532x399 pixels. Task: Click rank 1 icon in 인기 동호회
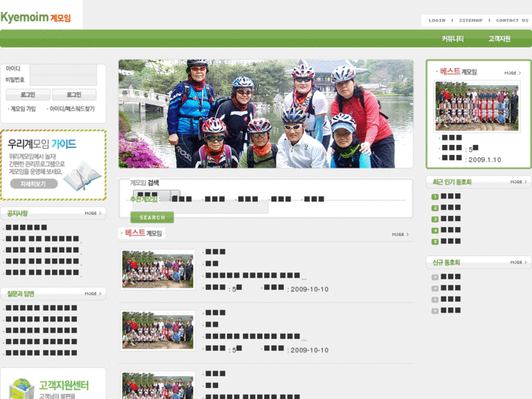(435, 197)
